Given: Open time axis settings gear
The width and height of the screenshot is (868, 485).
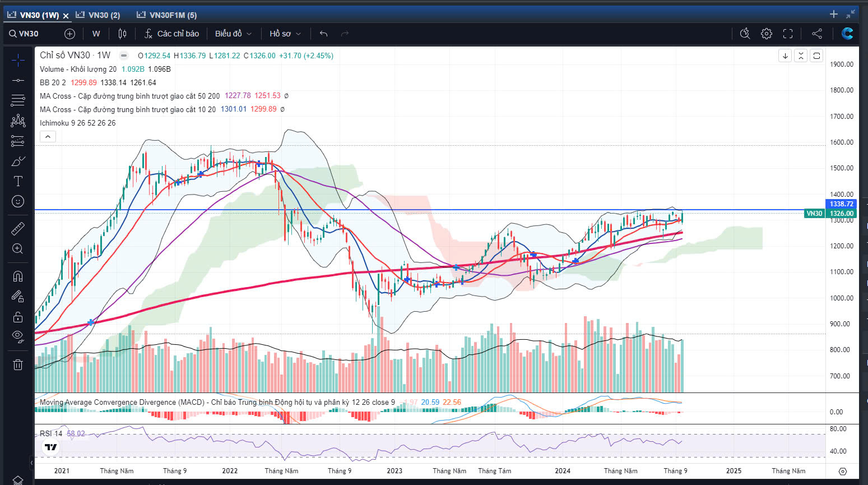Looking at the screenshot, I should click(842, 472).
